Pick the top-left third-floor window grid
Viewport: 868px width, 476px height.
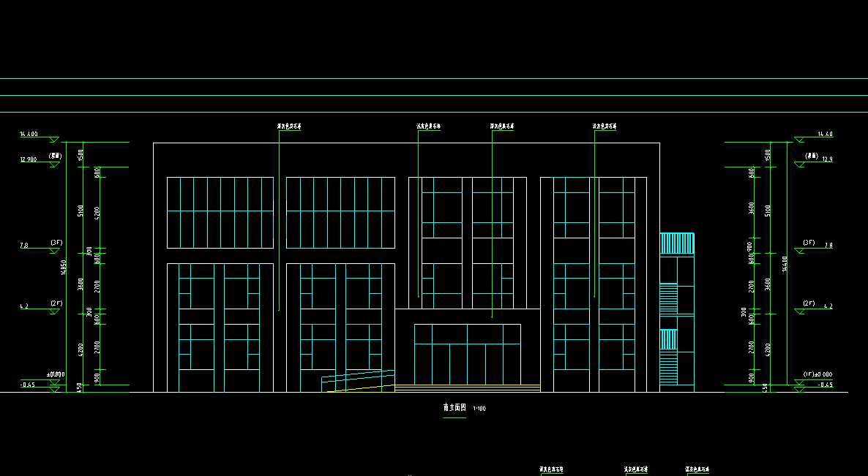(x=220, y=212)
